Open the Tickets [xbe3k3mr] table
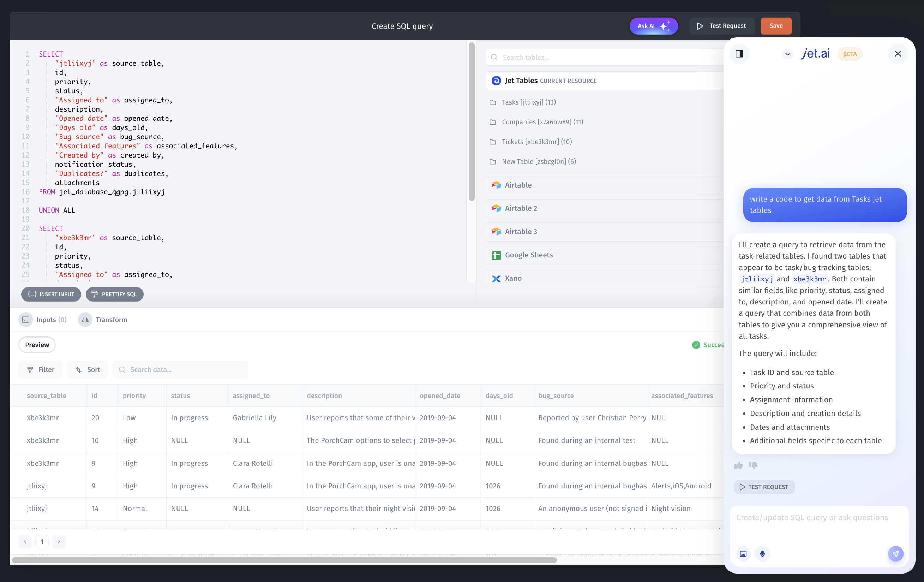Screen dimensions: 924x582 click(x=536, y=142)
